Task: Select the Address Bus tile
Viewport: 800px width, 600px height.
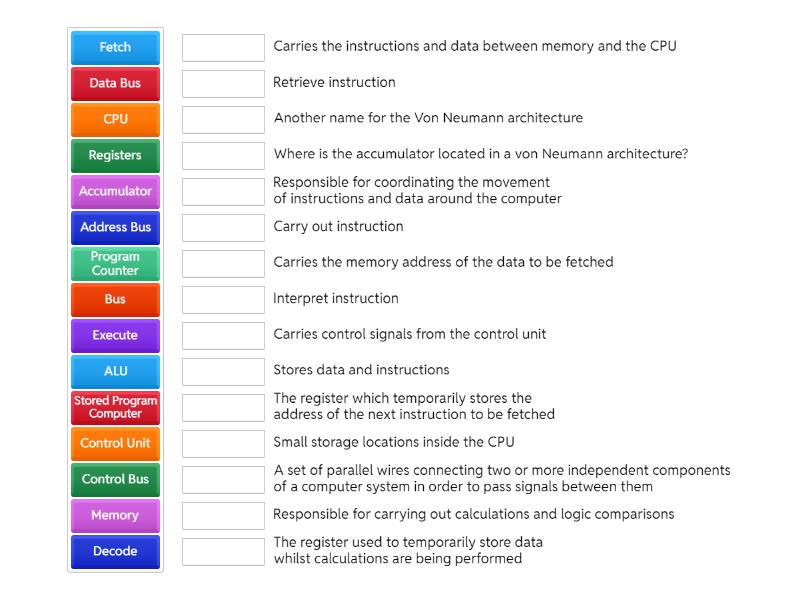Action: click(115, 228)
